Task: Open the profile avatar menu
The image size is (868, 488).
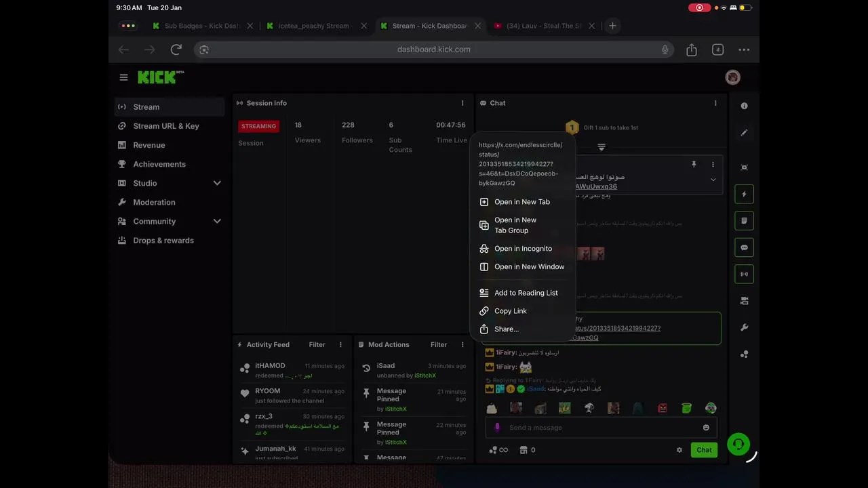Action: [732, 77]
